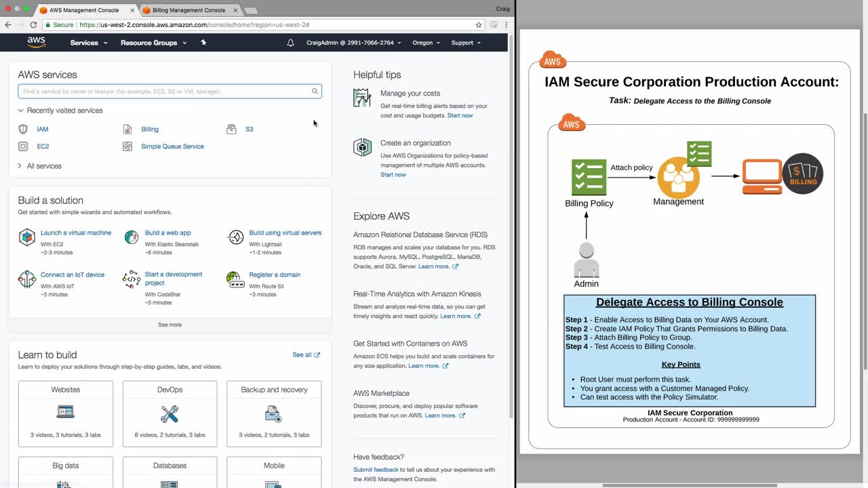The height and width of the screenshot is (488, 868).
Task: Open the CraigAdmin account dropdown
Action: (353, 43)
